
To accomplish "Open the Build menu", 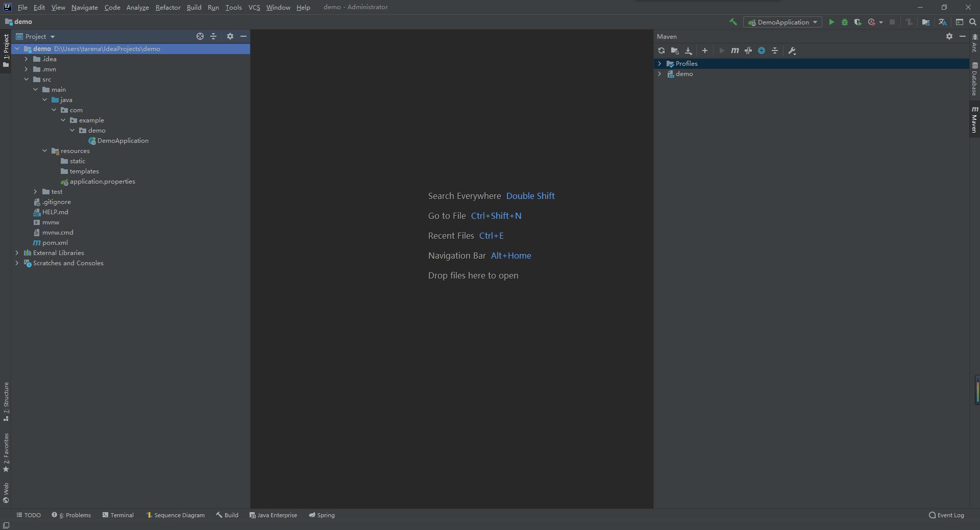I will (194, 7).
